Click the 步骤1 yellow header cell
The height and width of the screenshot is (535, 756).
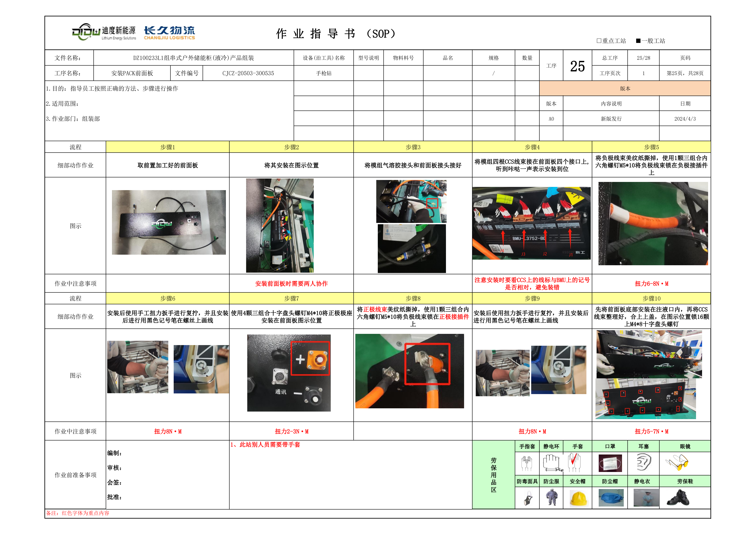coord(167,147)
